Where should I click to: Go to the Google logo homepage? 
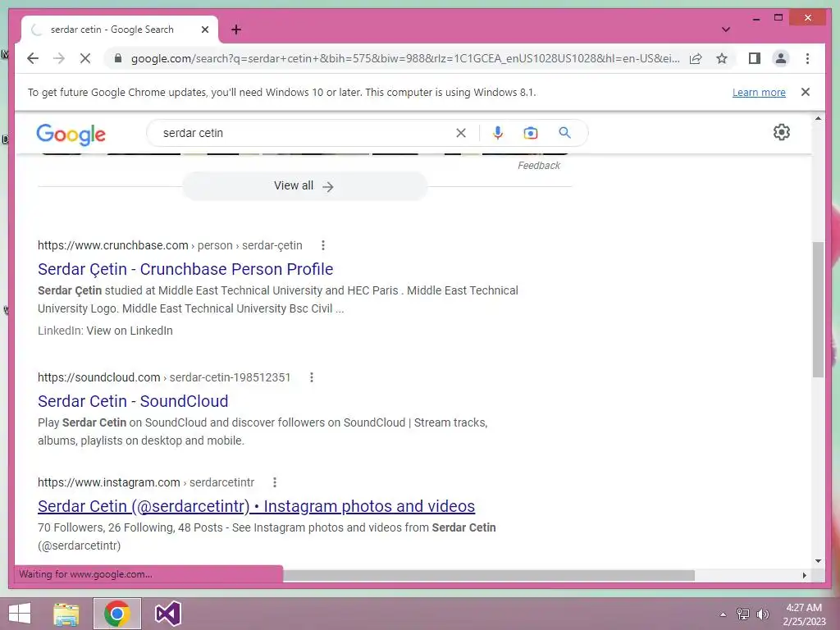71,134
